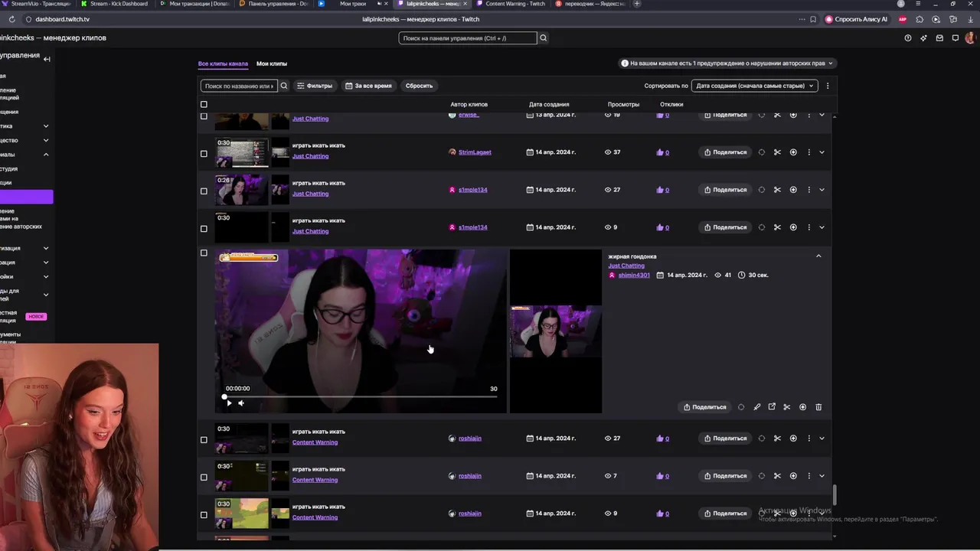Open the three-dot menu in StrimLagaet's row
Image resolution: width=980 pixels, height=551 pixels.
[x=808, y=152]
